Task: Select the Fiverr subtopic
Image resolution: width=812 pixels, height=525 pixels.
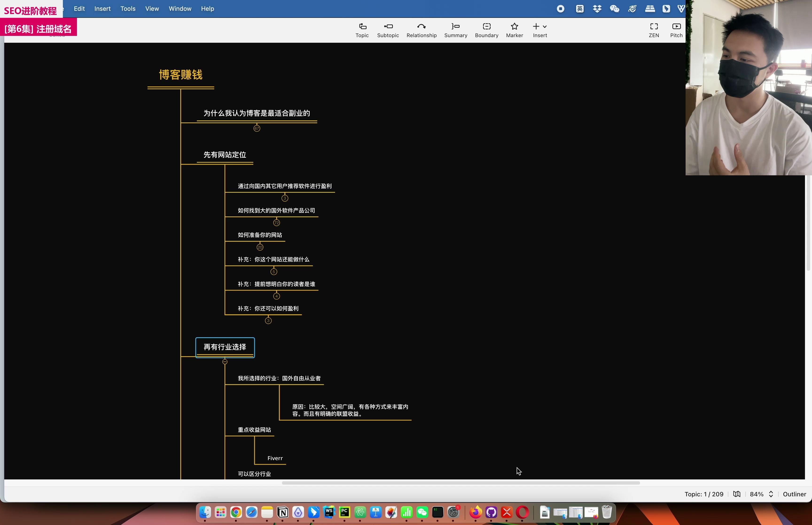Action: pos(275,458)
